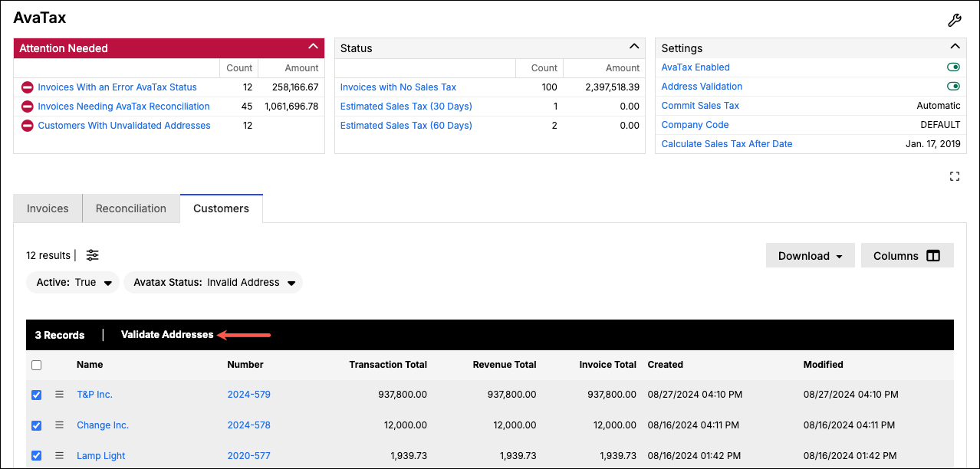Sort by the Revenue Total column header
980x469 pixels.
click(x=505, y=365)
